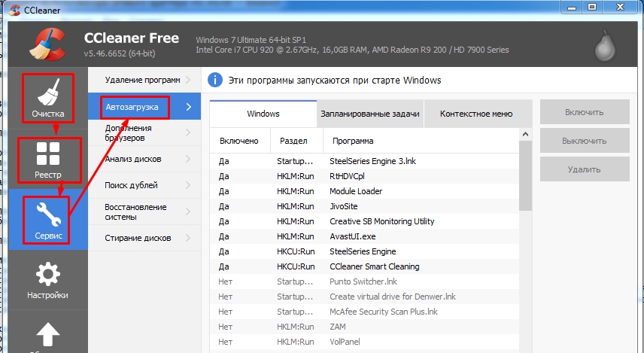Minimize the CCleaner window
The image size is (644, 353).
pos(571,7)
